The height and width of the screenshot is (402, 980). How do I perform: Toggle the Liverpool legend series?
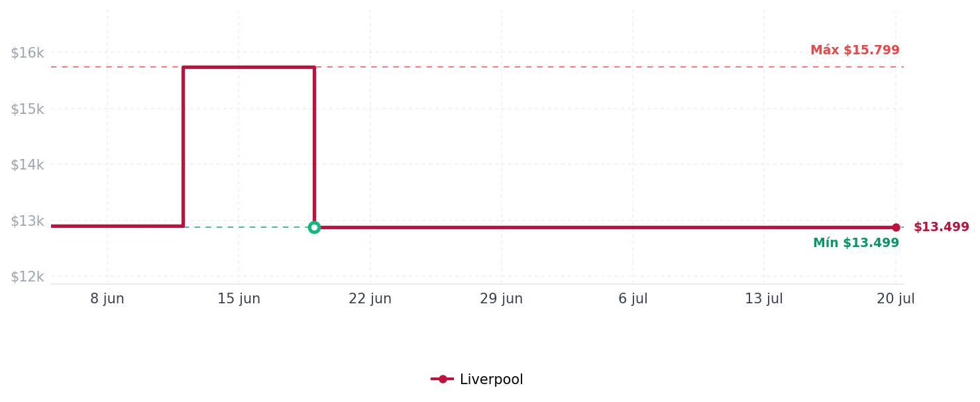[x=477, y=379]
